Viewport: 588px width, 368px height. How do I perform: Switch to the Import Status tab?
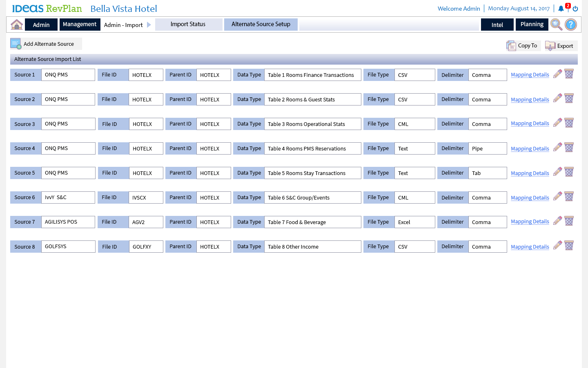coord(188,25)
